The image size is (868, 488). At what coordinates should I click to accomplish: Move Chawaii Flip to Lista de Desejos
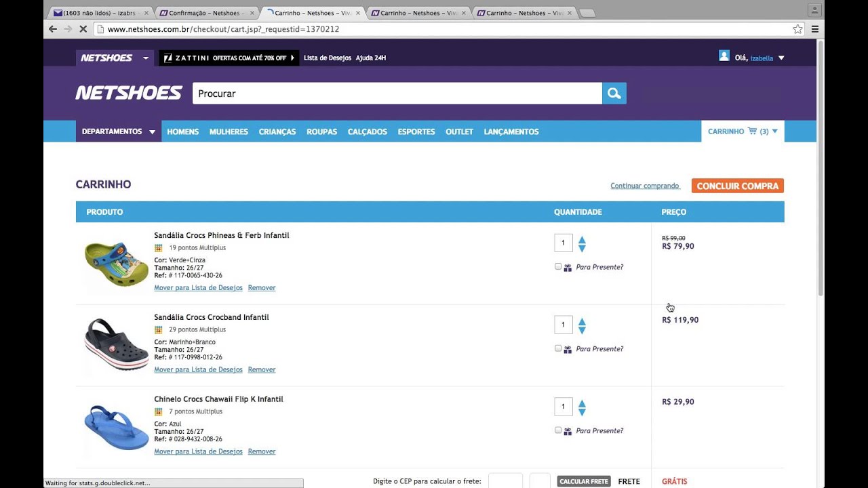point(198,452)
